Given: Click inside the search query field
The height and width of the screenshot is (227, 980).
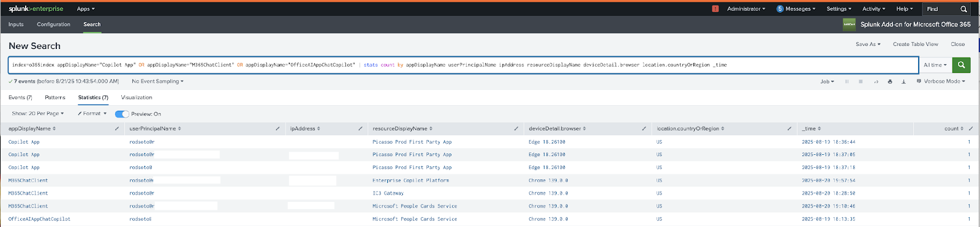Looking at the screenshot, I should click(463, 65).
